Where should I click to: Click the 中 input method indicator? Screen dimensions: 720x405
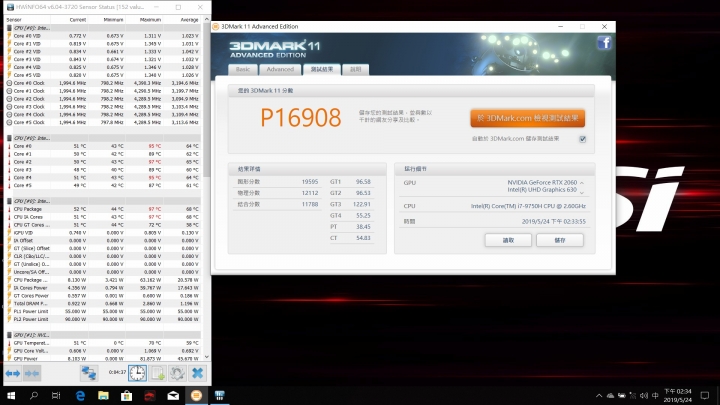point(655,396)
